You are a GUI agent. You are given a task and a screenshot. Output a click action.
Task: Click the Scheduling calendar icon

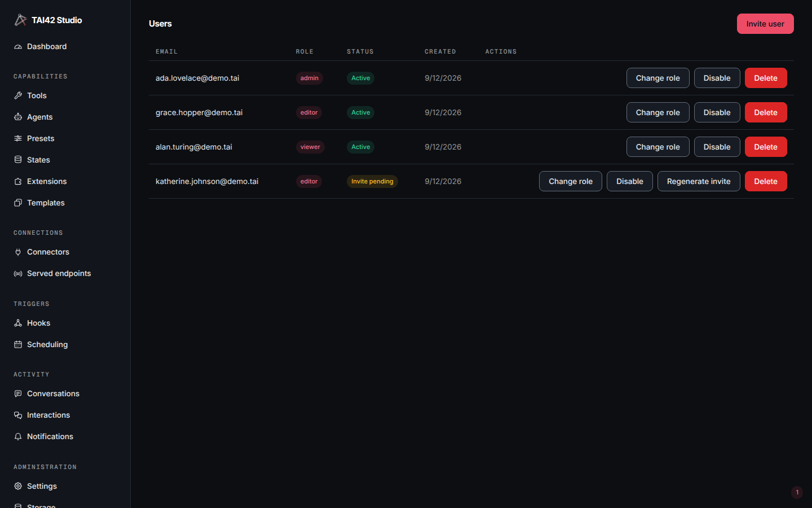[x=18, y=345]
